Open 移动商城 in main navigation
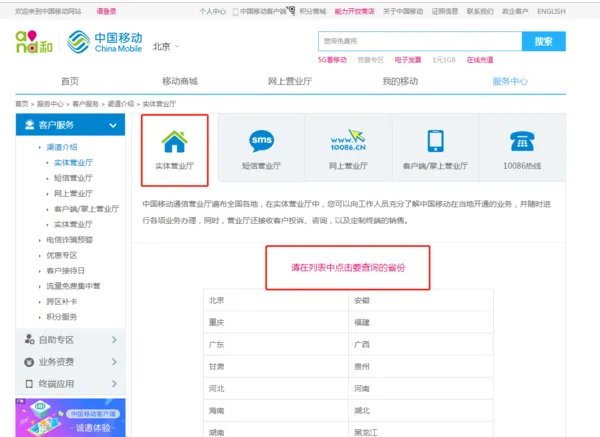The height and width of the screenshot is (437, 600). [x=180, y=81]
